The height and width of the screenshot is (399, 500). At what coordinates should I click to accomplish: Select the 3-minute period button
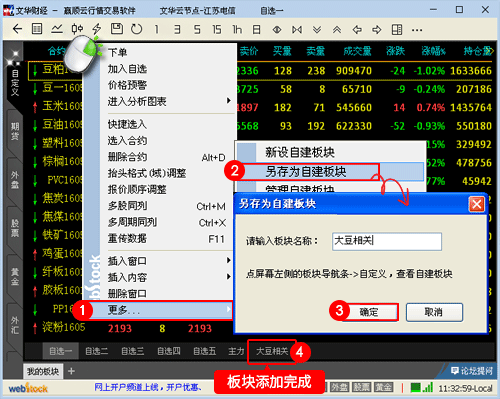click(177, 30)
